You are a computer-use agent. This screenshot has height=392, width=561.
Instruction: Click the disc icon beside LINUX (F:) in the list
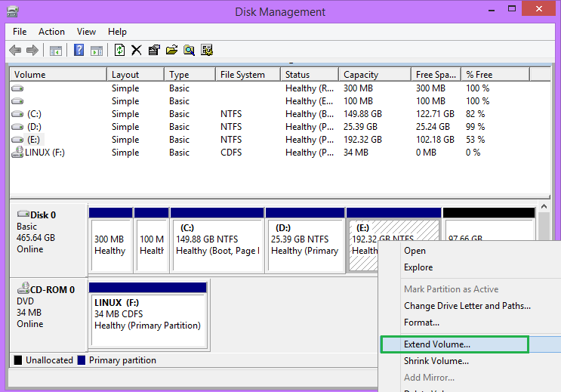click(17, 152)
